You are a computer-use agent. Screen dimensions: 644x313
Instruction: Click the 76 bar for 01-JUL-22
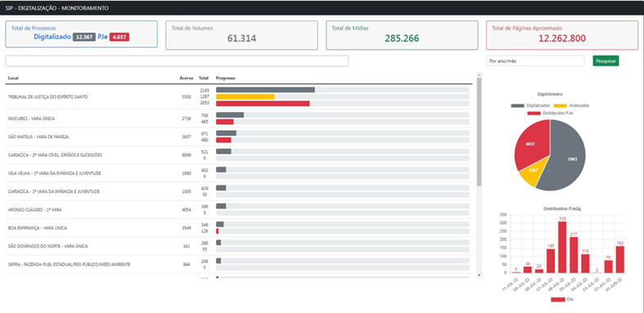tap(608, 266)
